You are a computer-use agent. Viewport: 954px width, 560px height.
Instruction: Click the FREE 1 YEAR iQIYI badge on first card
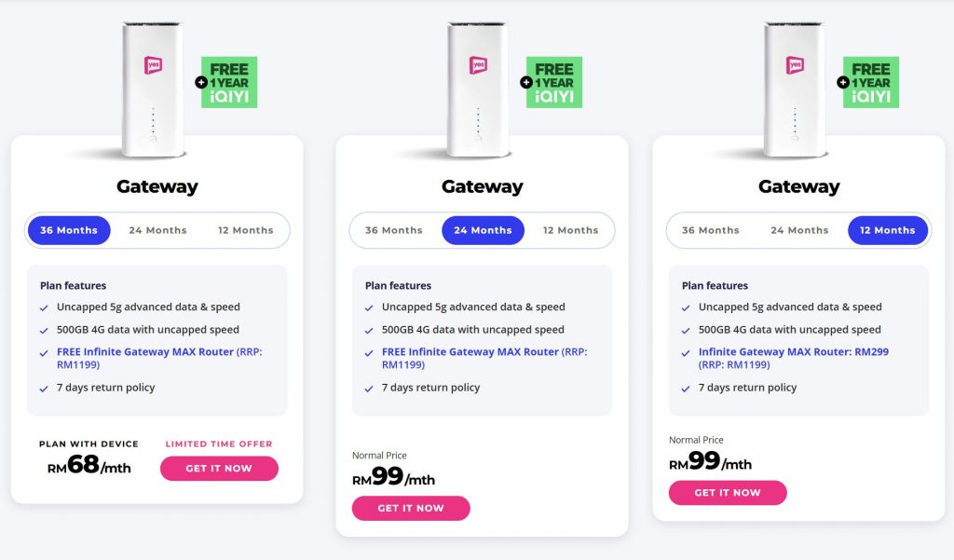pyautogui.click(x=228, y=82)
